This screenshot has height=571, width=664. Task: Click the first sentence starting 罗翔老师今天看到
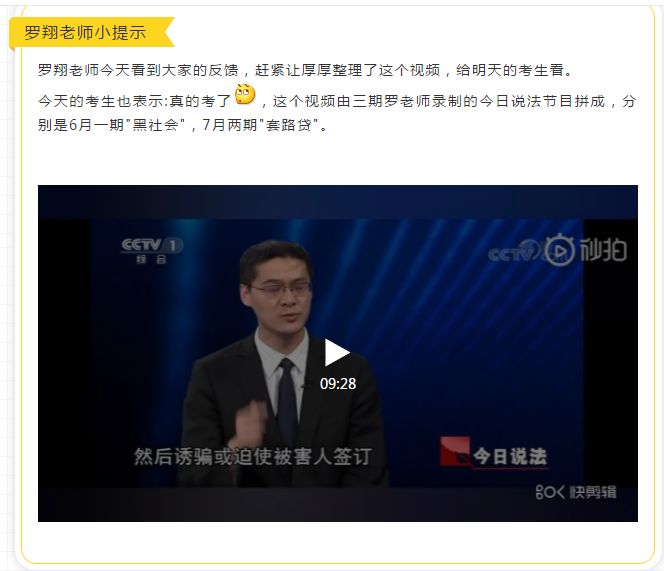305,70
